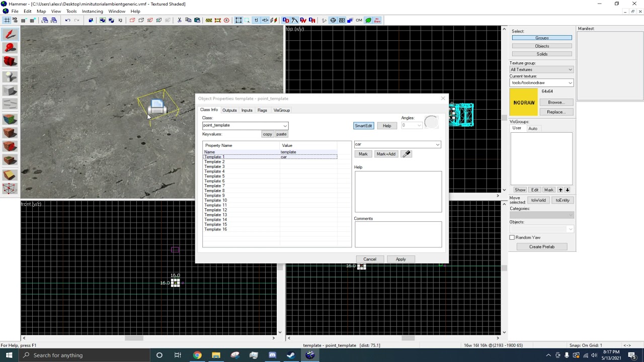Click the NODRAW texture swatch
This screenshot has height=362, width=644.
524,102
